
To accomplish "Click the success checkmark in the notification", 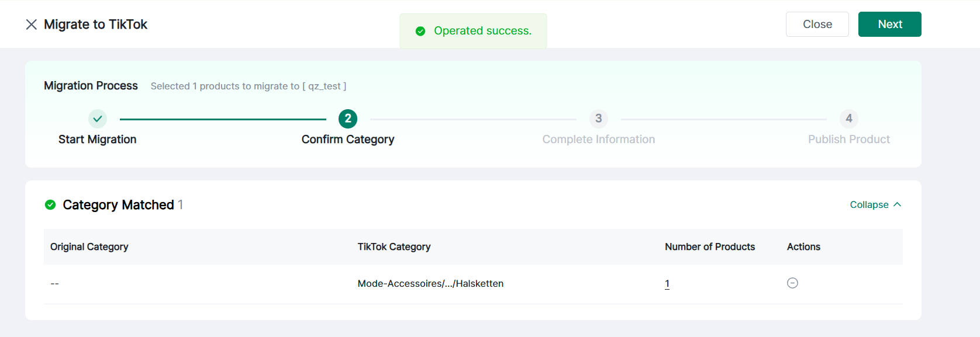I will point(420,31).
